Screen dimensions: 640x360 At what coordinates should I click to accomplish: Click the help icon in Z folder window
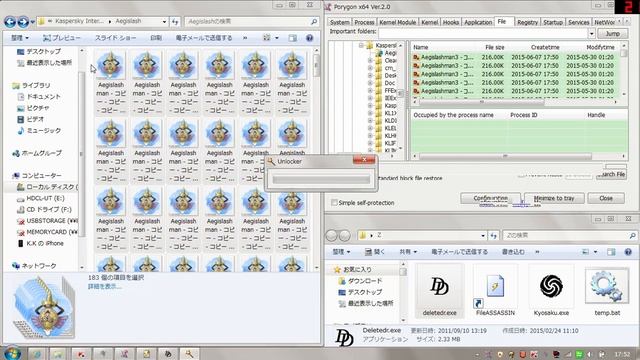click(628, 252)
